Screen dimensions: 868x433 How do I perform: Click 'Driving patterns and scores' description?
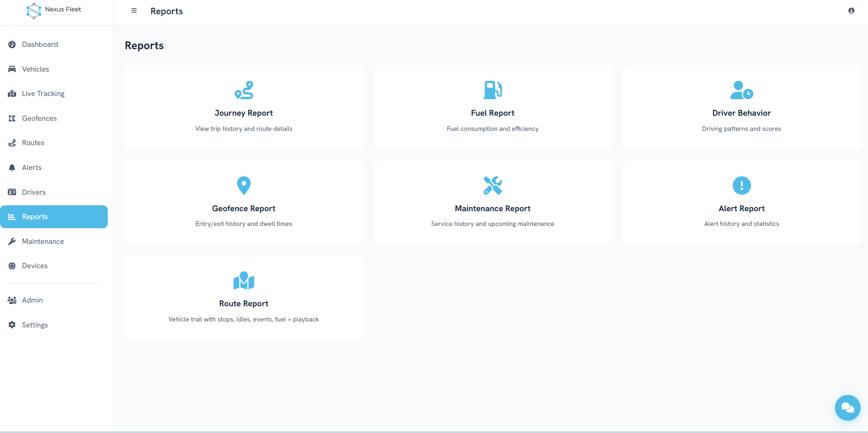pyautogui.click(x=741, y=129)
